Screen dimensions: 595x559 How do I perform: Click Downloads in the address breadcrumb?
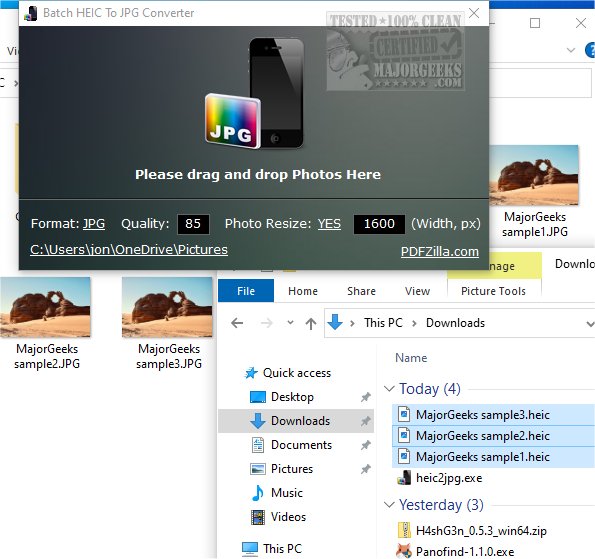click(x=455, y=323)
